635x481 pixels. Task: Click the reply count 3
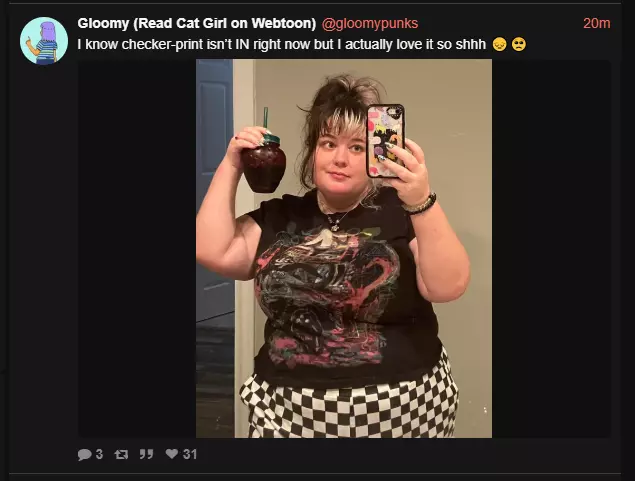(99, 454)
